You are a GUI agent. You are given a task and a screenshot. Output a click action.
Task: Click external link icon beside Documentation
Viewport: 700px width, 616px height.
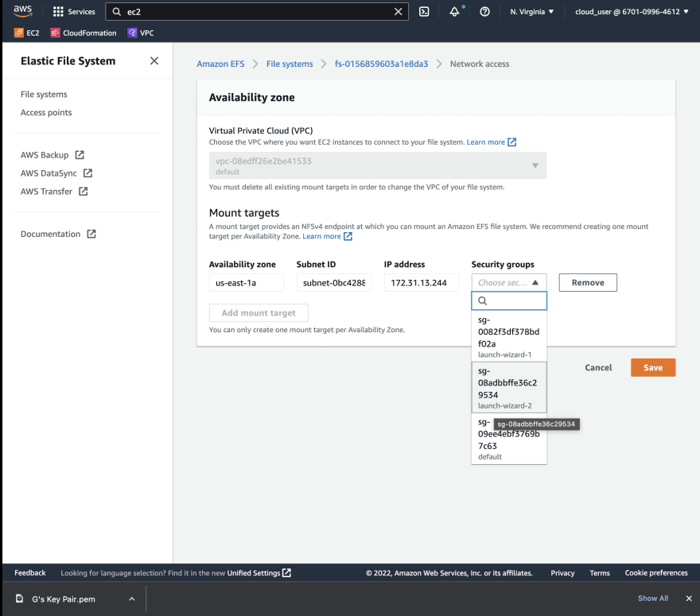pyautogui.click(x=91, y=234)
